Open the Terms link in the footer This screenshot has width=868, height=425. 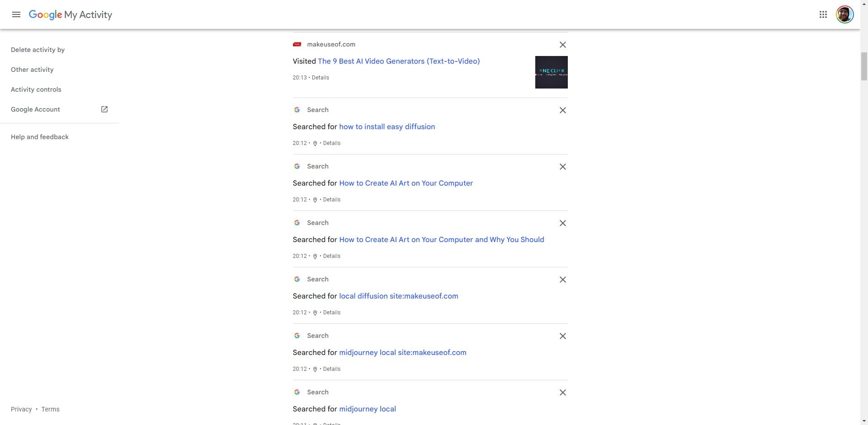(x=50, y=409)
